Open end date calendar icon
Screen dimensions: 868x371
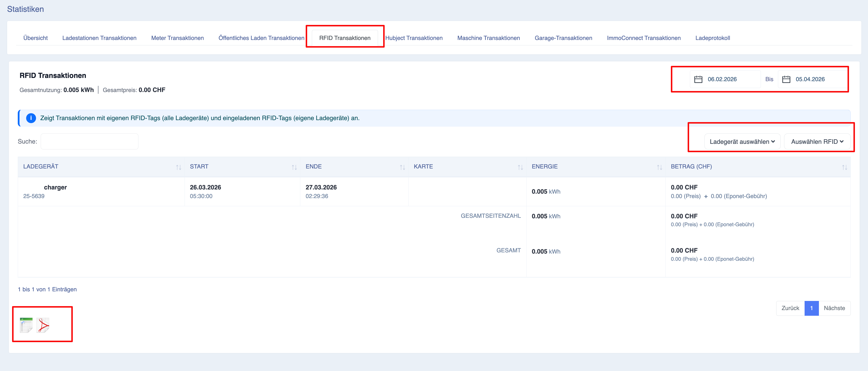(x=786, y=79)
